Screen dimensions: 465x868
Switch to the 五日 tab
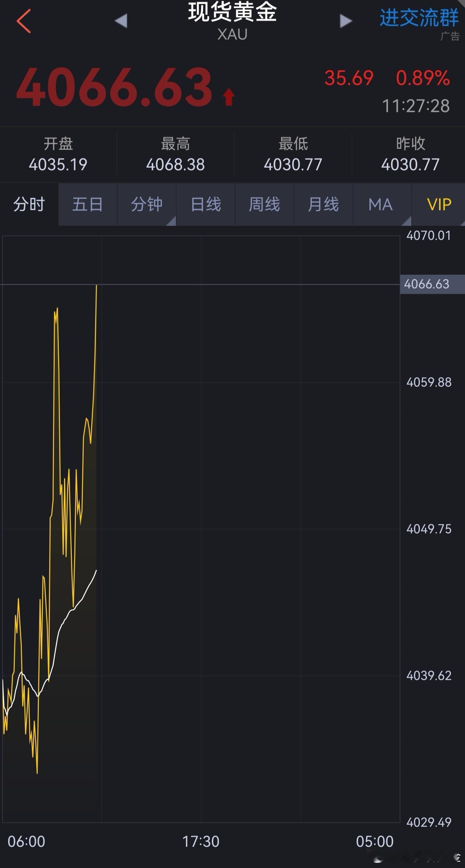(88, 204)
